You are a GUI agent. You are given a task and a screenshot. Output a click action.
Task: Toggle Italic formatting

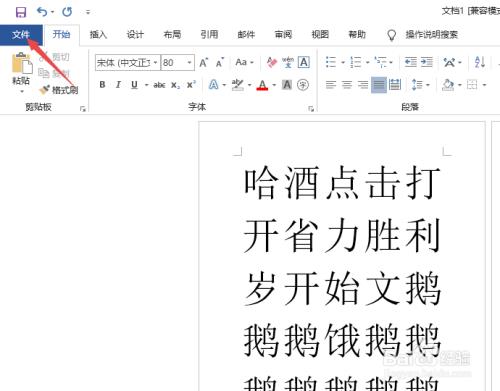(x=118, y=85)
